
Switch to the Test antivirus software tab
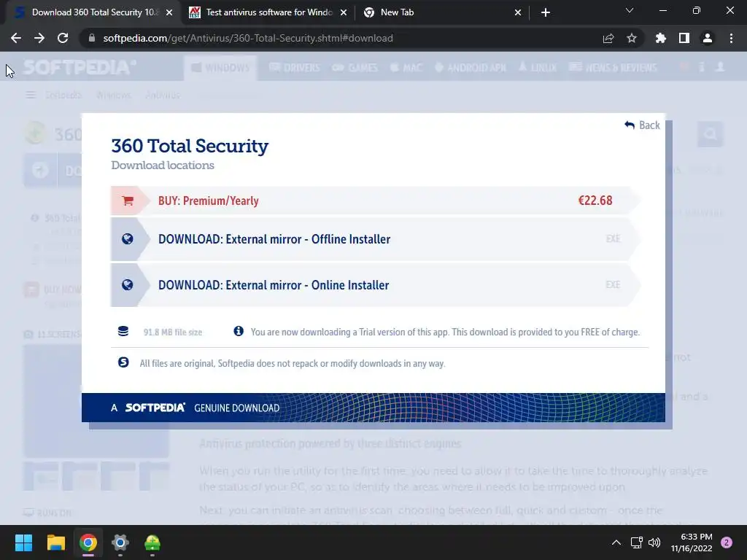[x=268, y=12]
